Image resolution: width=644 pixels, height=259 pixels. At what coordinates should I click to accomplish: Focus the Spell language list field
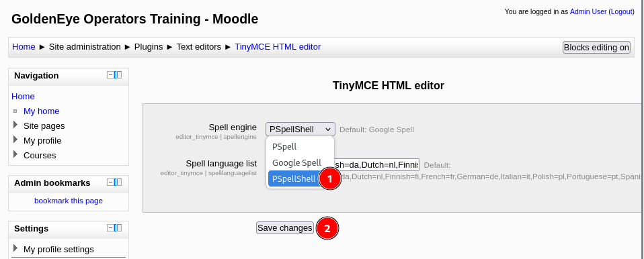click(377, 165)
